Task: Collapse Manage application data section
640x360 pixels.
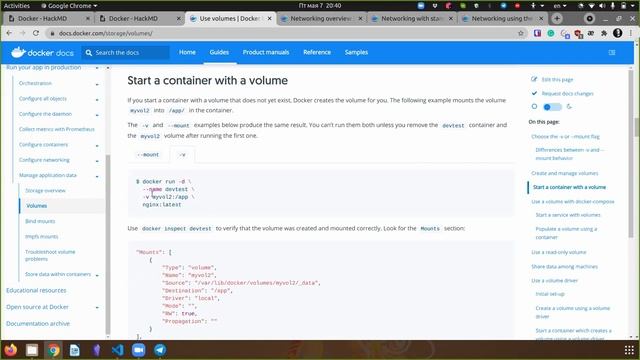Action: (x=97, y=176)
